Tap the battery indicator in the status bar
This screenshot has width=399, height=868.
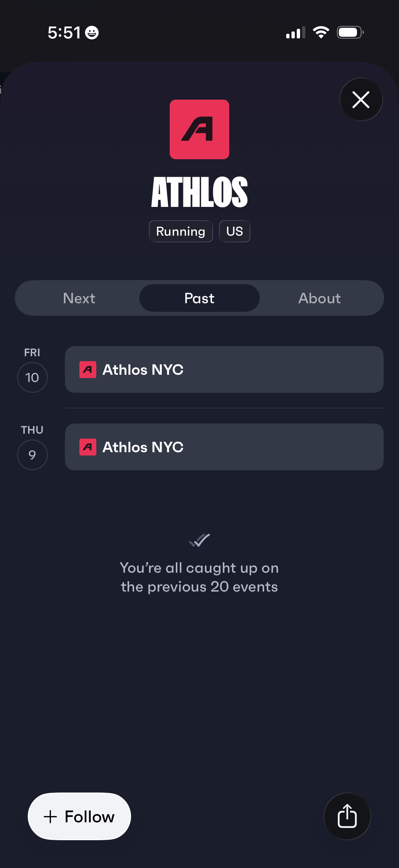click(x=349, y=32)
